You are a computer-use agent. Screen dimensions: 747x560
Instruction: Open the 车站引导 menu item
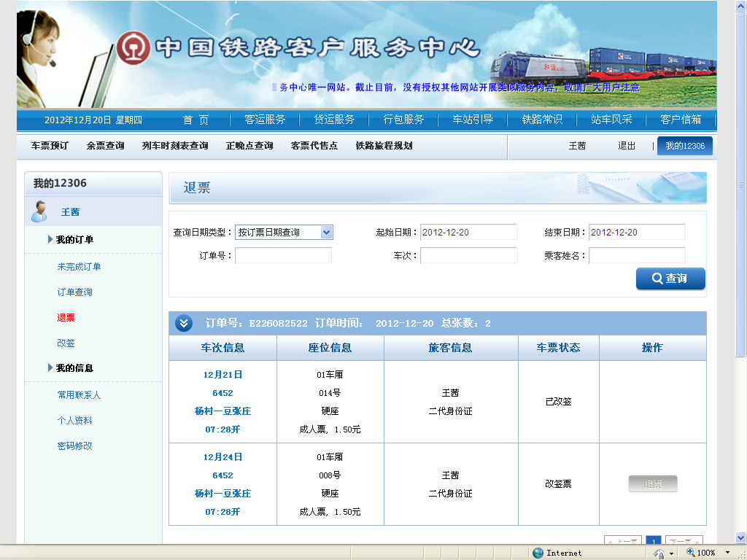[473, 120]
